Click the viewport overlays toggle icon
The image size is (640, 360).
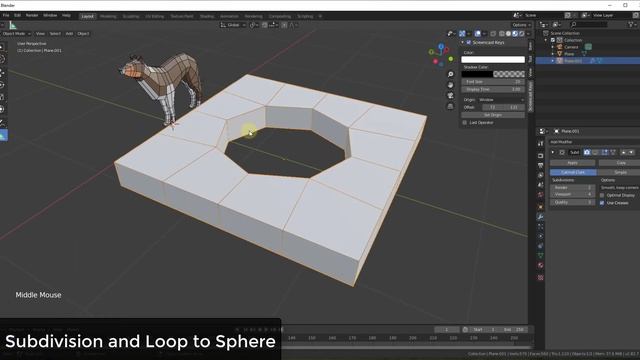pyautogui.click(x=478, y=34)
